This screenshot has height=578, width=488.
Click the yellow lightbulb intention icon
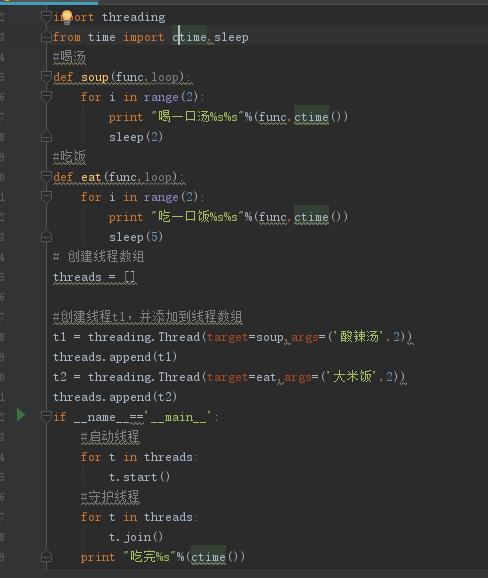(x=67, y=17)
